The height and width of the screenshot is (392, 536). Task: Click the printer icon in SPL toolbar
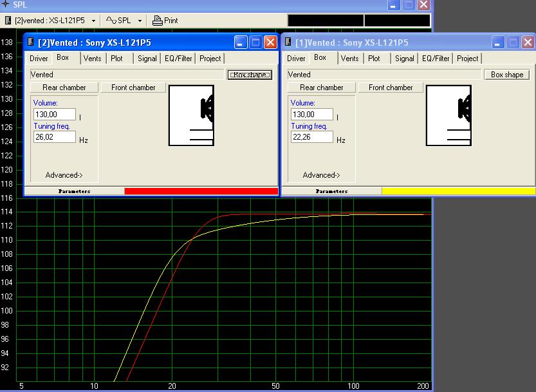coord(157,21)
